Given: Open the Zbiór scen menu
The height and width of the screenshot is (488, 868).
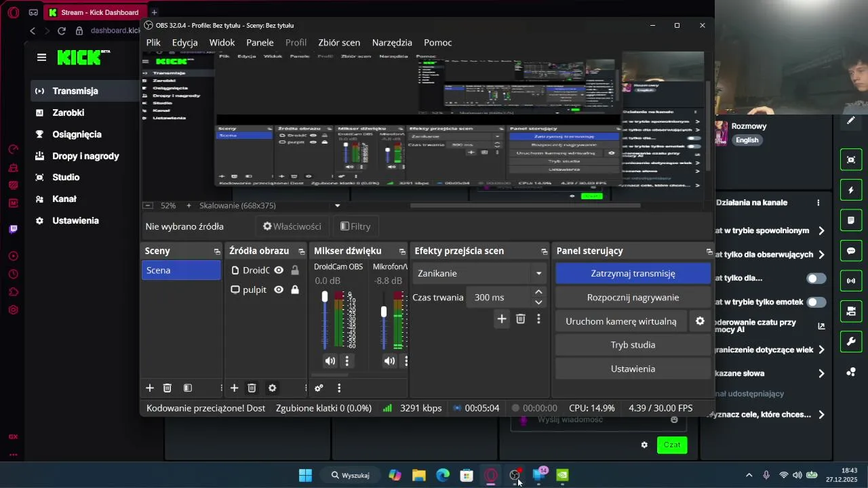Looking at the screenshot, I should click(x=339, y=43).
